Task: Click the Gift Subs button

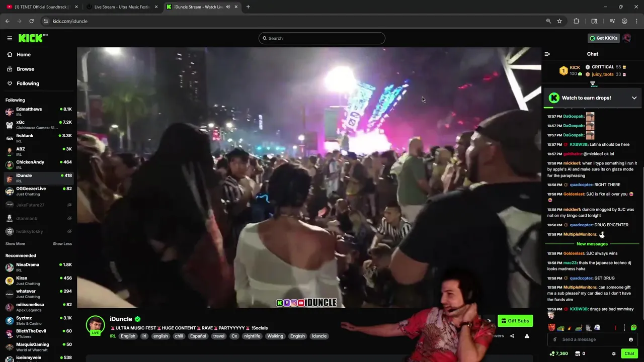Action: [515, 321]
